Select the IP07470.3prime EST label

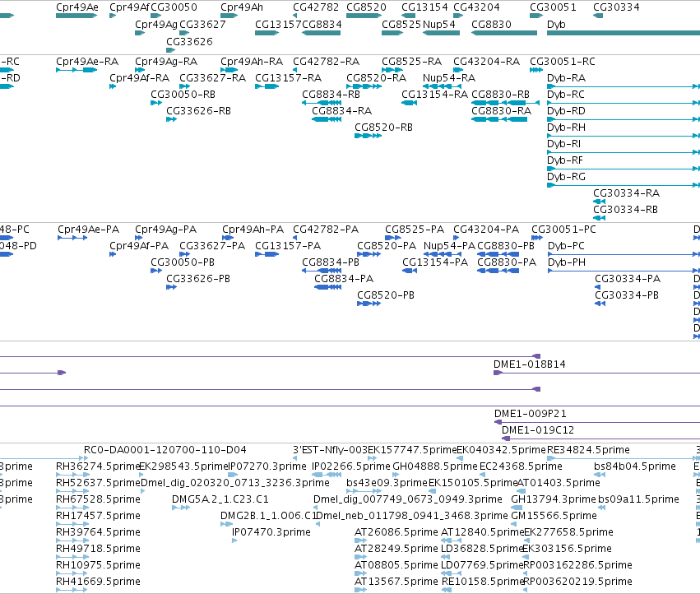(x=271, y=532)
